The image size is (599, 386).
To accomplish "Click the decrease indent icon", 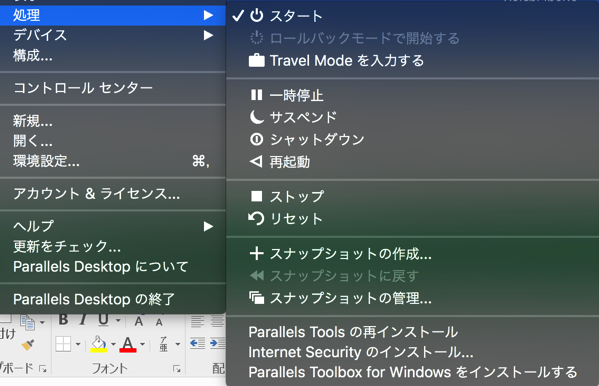I will click(198, 343).
